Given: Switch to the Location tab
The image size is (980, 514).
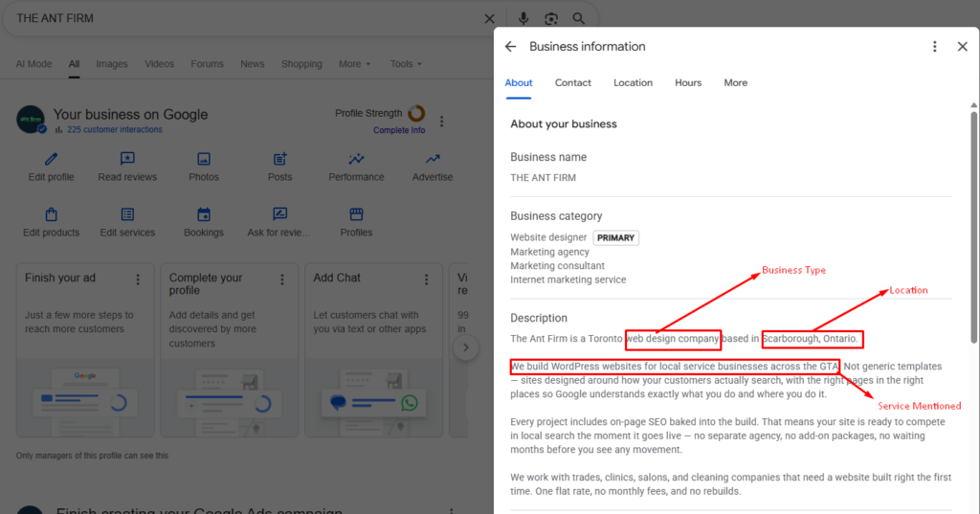Looking at the screenshot, I should pos(634,82).
